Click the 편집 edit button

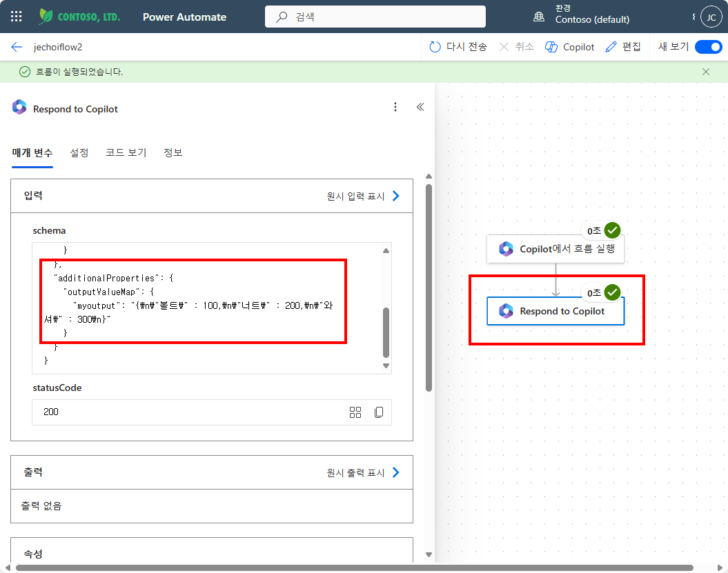point(623,47)
